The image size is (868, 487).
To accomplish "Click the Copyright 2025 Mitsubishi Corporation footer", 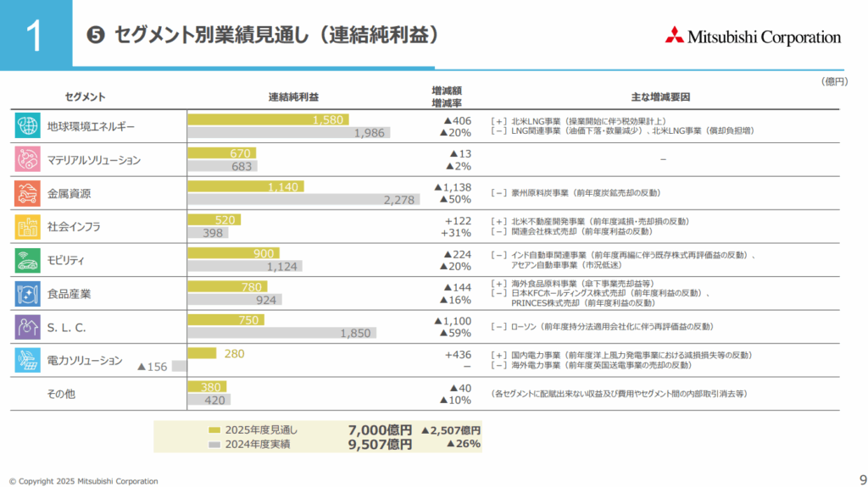I will click(84, 481).
